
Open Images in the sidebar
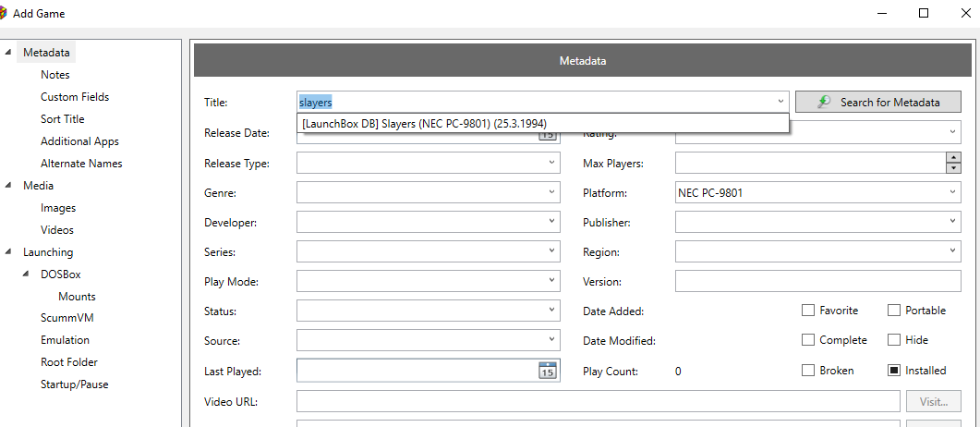coord(58,208)
